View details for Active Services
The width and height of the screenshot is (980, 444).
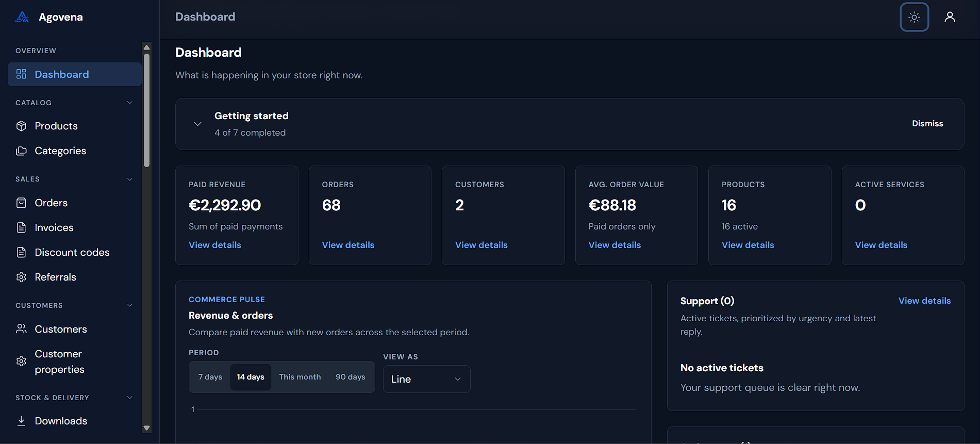[x=881, y=245]
